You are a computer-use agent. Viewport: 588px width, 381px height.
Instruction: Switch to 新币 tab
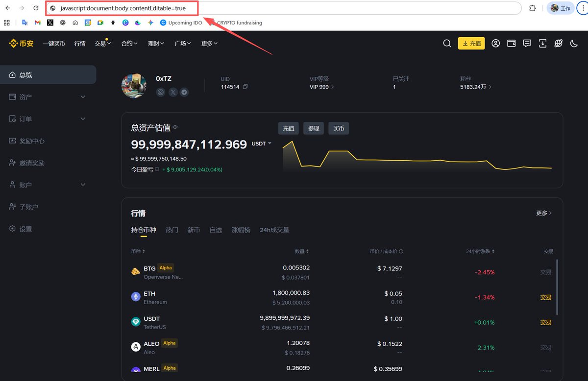pos(194,230)
